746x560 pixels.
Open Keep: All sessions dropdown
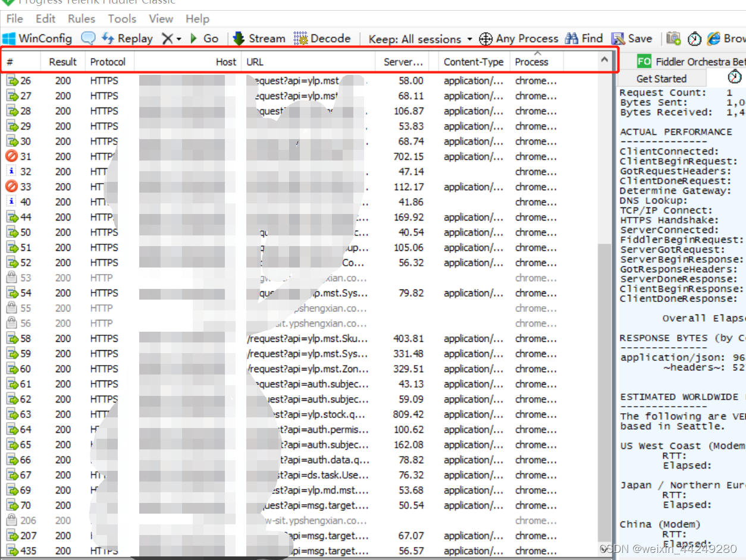pos(420,39)
